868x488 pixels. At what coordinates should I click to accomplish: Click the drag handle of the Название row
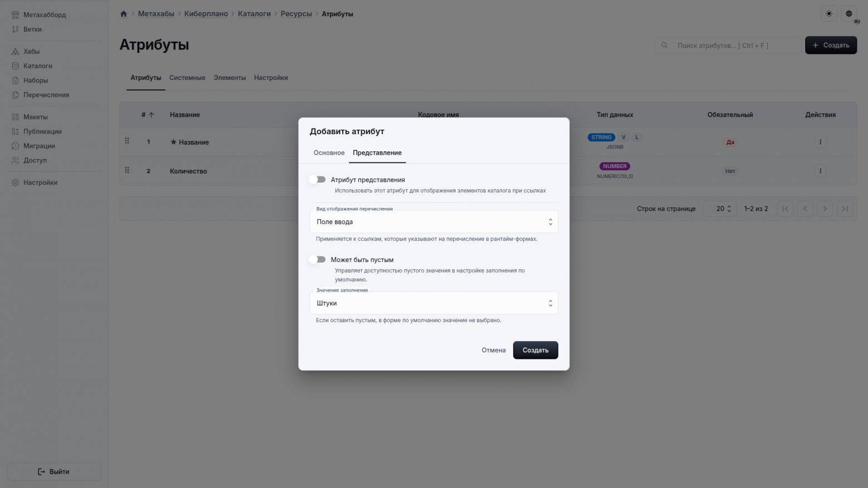(127, 141)
